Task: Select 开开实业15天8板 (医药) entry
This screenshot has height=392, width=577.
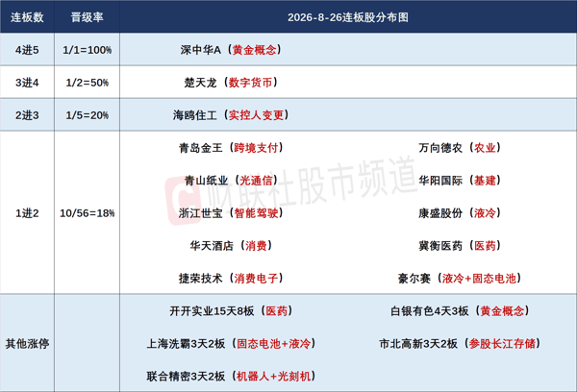Action: coord(231,311)
